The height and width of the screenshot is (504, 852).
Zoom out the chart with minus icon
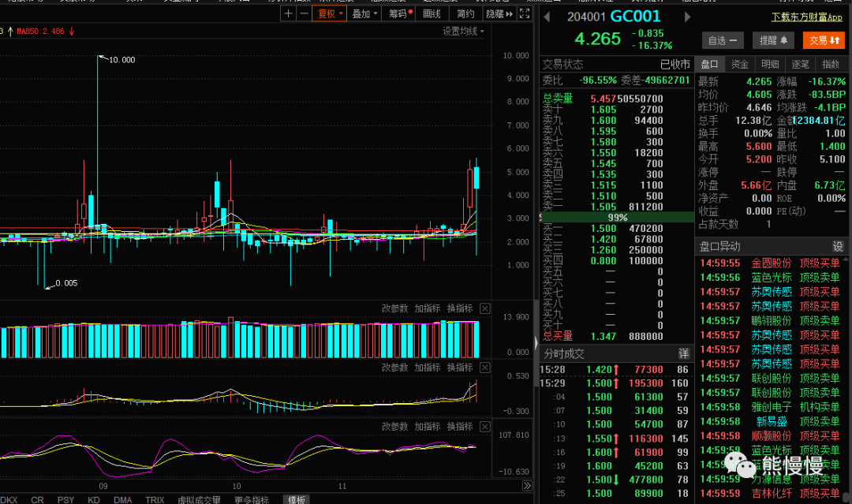click(x=305, y=13)
